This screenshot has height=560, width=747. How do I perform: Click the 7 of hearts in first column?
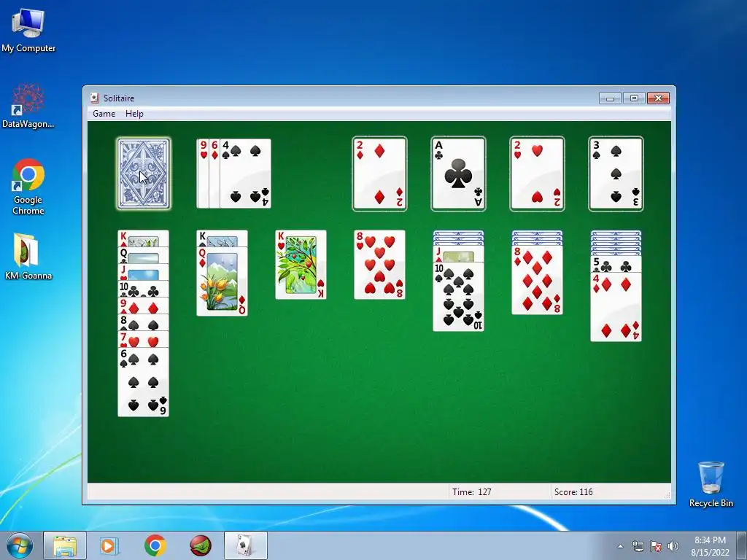click(144, 339)
